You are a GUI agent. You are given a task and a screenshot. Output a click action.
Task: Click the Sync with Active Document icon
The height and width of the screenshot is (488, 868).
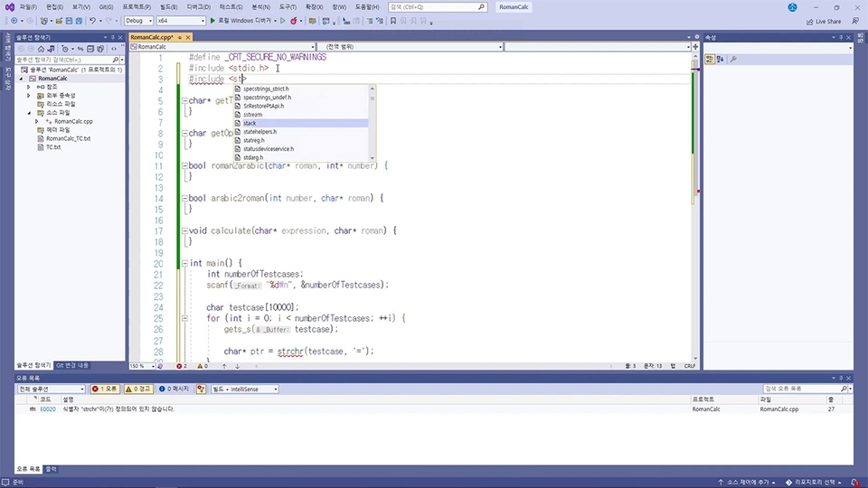pyautogui.click(x=80, y=49)
